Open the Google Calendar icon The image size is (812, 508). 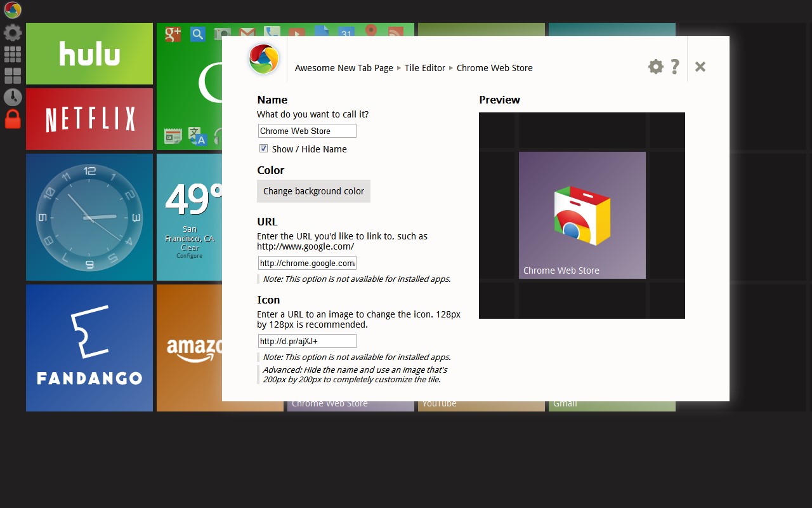(346, 34)
